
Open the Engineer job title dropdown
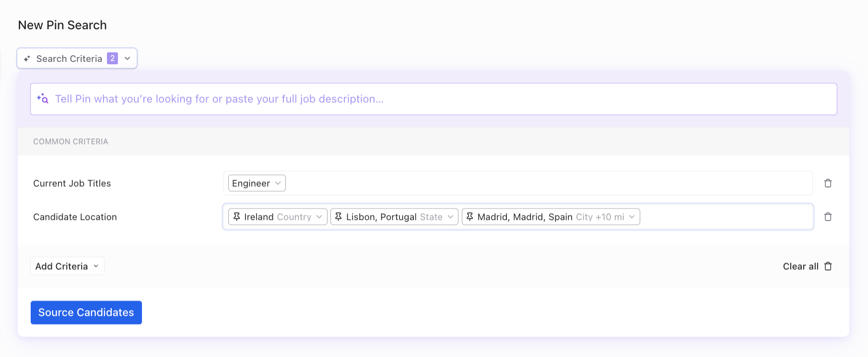click(278, 183)
